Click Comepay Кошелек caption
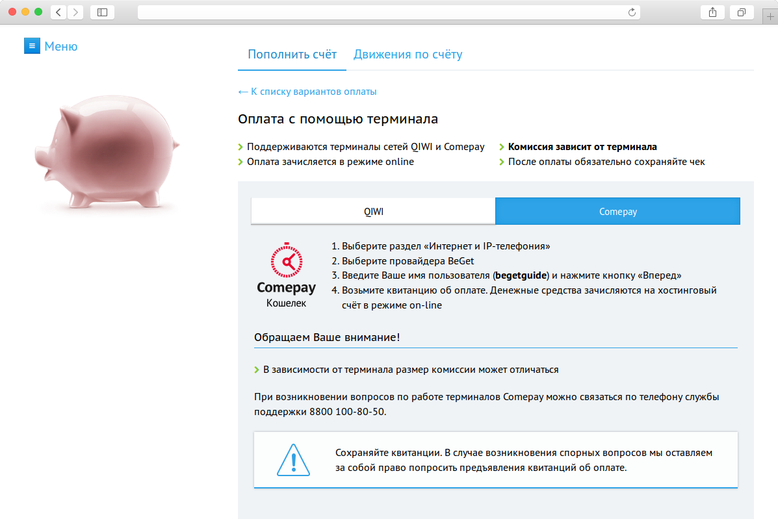This screenshot has width=778, height=532. pos(286,294)
